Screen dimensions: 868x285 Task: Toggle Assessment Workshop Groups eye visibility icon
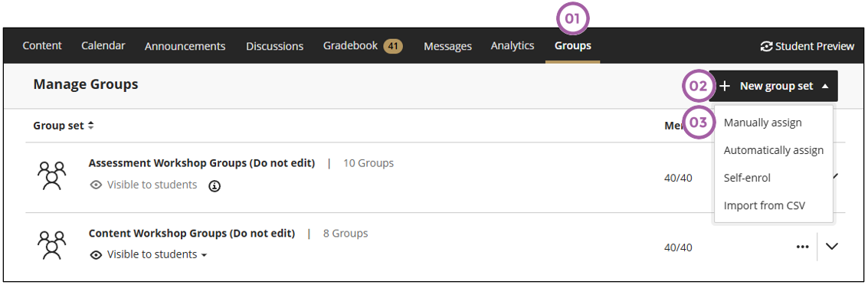pos(96,185)
